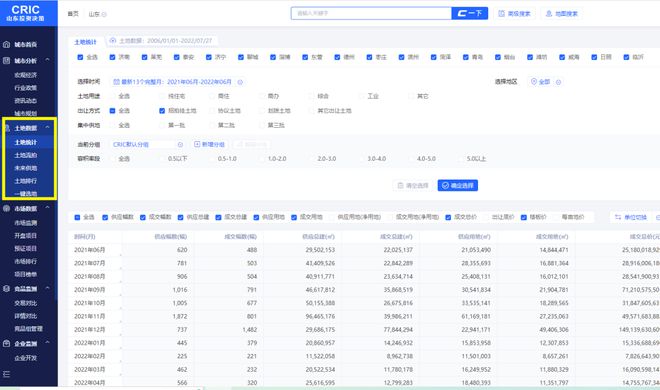660x390 pixels.
Task: Click the CRIC logo at top left
Action: coord(26,13)
